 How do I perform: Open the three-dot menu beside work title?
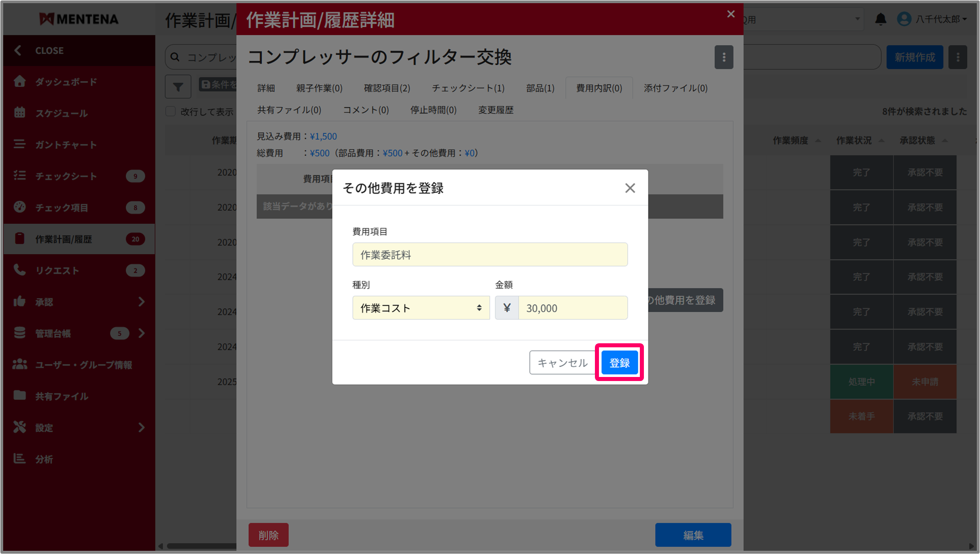(723, 57)
